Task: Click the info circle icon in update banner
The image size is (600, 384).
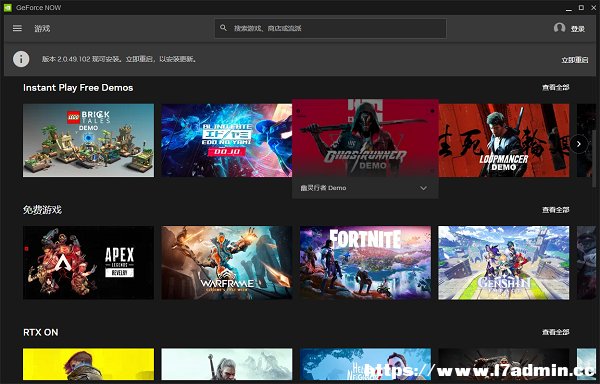Action: click(21, 59)
